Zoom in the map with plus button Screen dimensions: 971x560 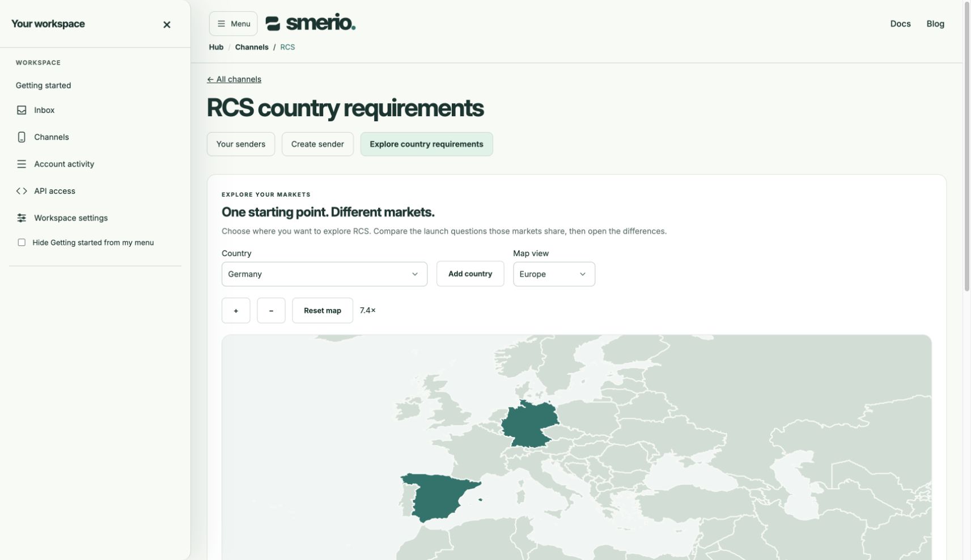pos(236,311)
